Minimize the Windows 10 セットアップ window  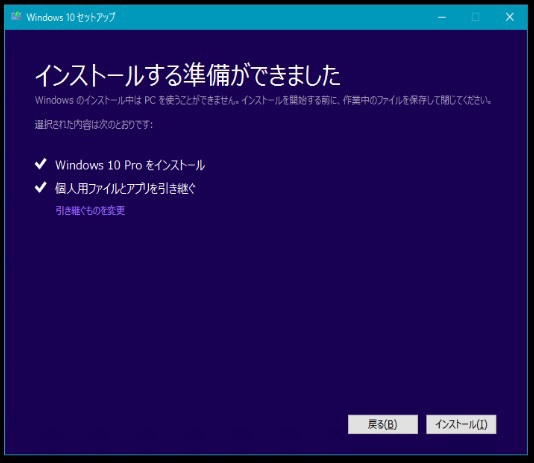pyautogui.click(x=442, y=17)
